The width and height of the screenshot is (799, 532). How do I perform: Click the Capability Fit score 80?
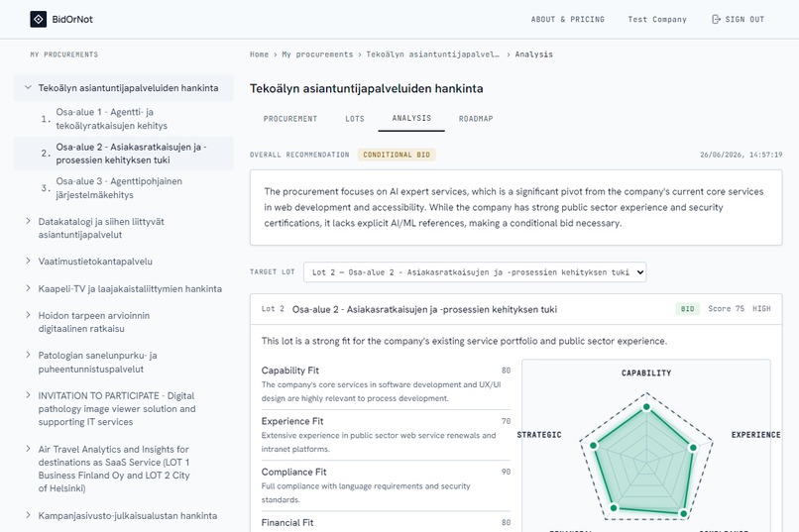pos(506,371)
